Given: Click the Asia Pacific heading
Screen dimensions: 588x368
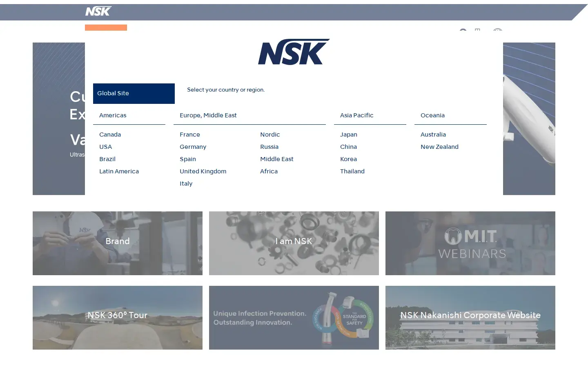Looking at the screenshot, I should (x=357, y=115).
